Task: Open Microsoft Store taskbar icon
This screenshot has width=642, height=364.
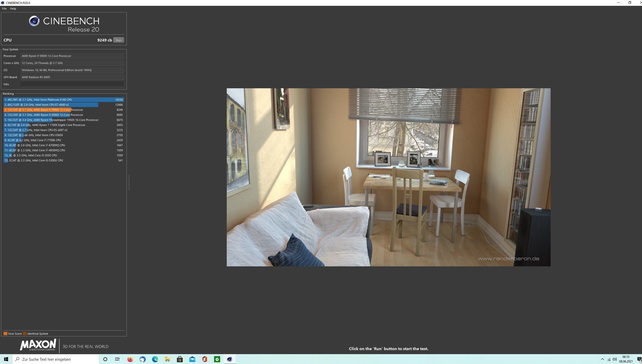Action: 180,359
